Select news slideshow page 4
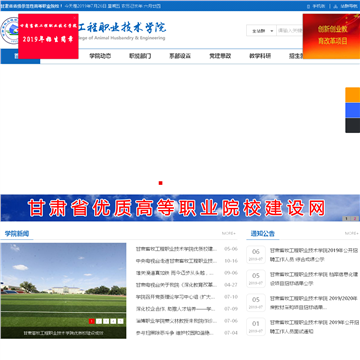Viewport: 360px width, 360px height. [113, 321]
